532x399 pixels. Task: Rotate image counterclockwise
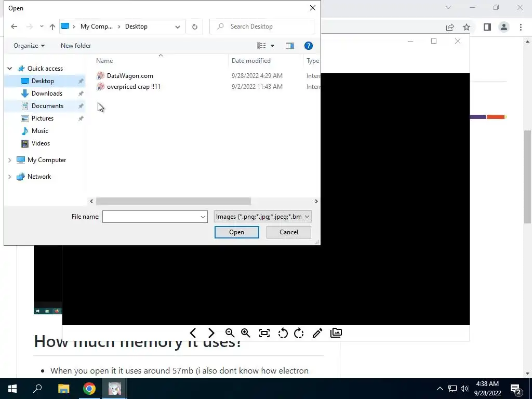click(283, 333)
